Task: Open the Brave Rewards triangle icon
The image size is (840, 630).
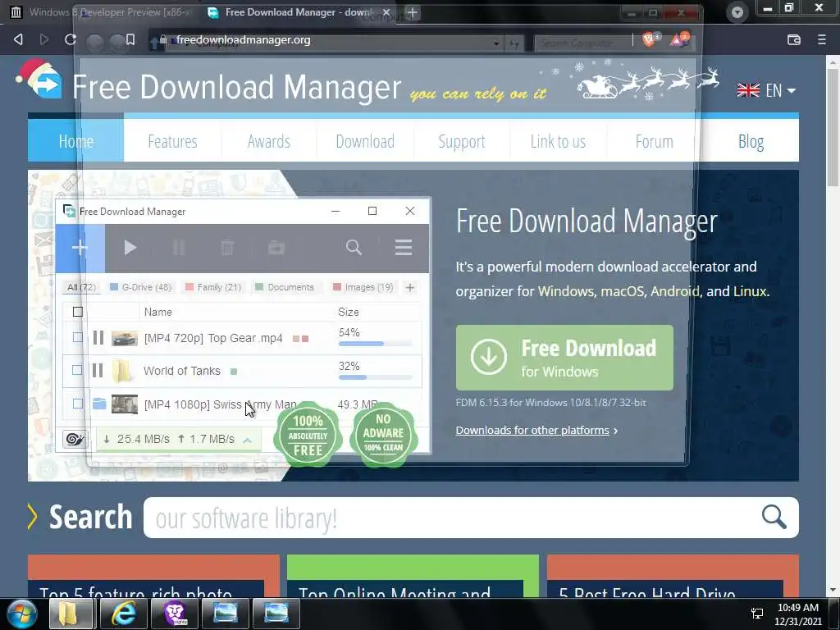Action: pos(679,39)
